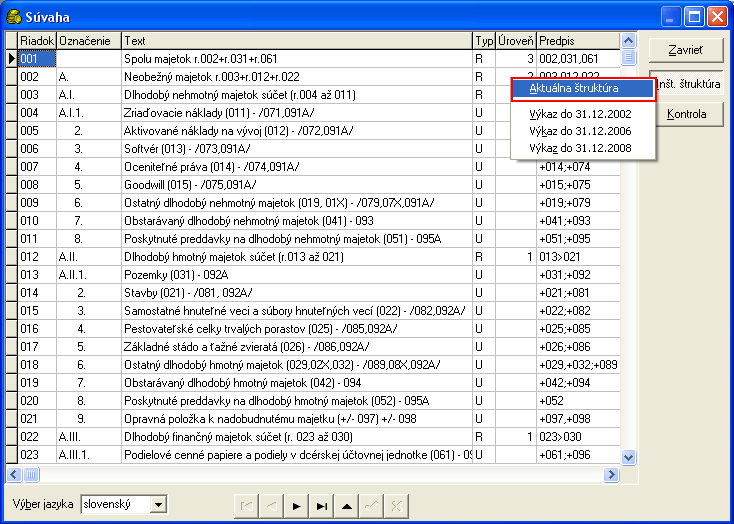Click Označenie cell 'A.I.1.'

coord(88,113)
